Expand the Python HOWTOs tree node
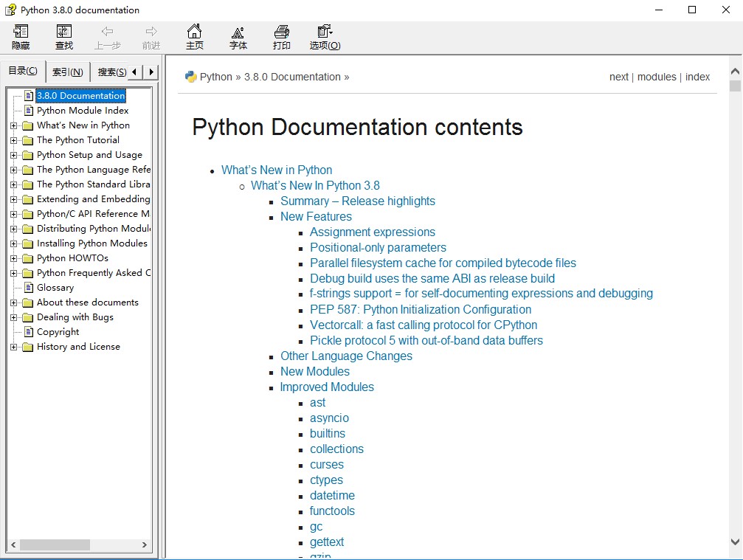743x560 pixels. click(14, 258)
